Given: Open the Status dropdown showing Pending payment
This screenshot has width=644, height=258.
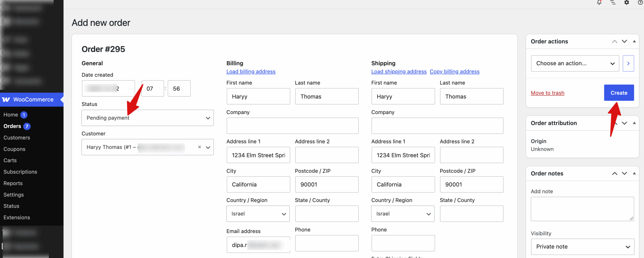Looking at the screenshot, I should (148, 118).
